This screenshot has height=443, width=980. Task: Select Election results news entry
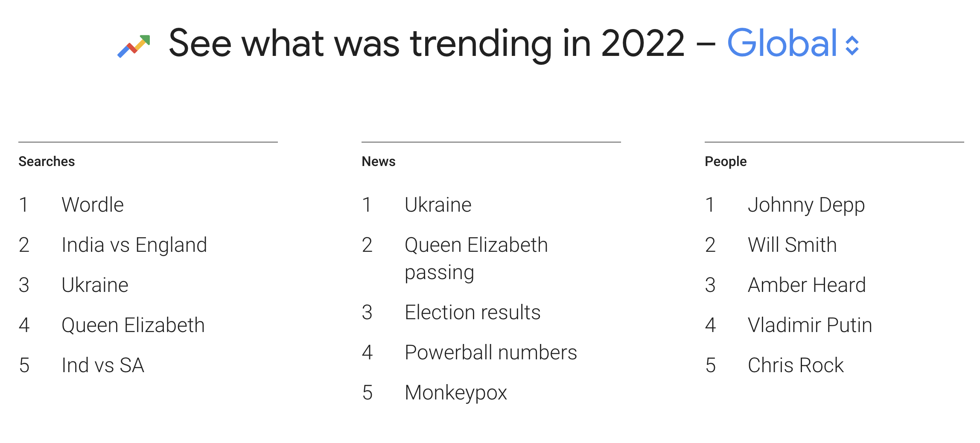click(x=472, y=312)
